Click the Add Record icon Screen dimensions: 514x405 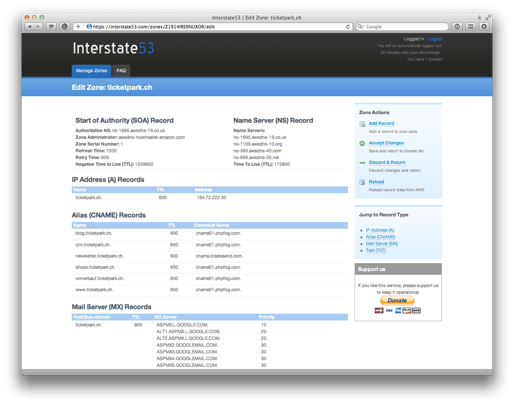tap(362, 124)
